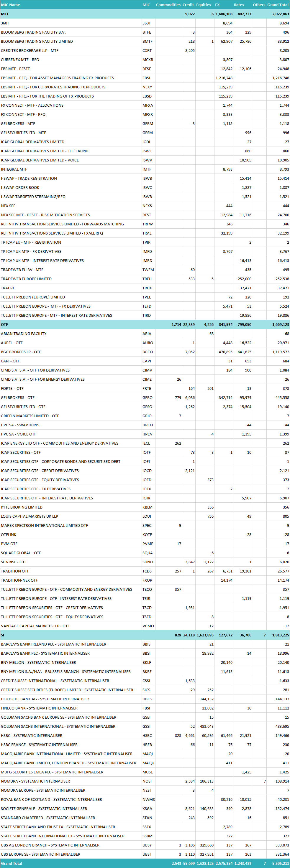Select CREDITEX BROKERAGE LLP - MTF row

[x=145, y=51]
